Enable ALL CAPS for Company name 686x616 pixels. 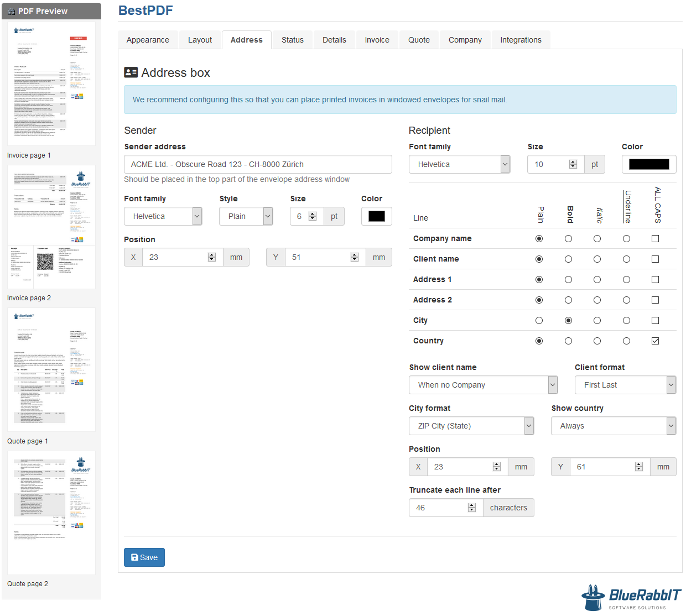tap(655, 239)
